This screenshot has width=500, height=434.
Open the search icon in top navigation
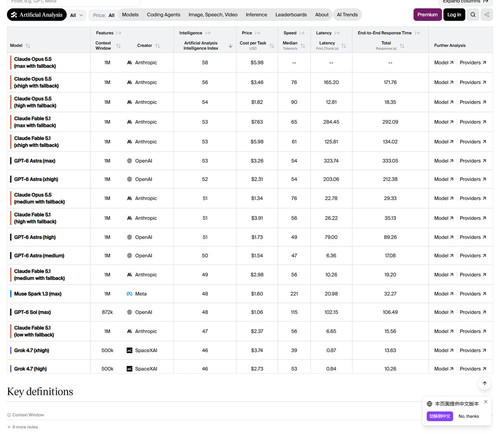(x=473, y=15)
